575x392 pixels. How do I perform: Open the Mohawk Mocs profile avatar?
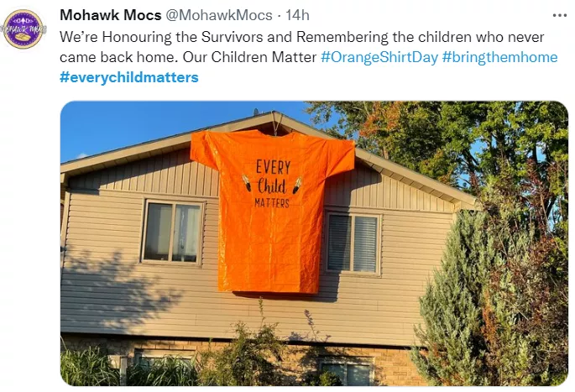tap(24, 29)
